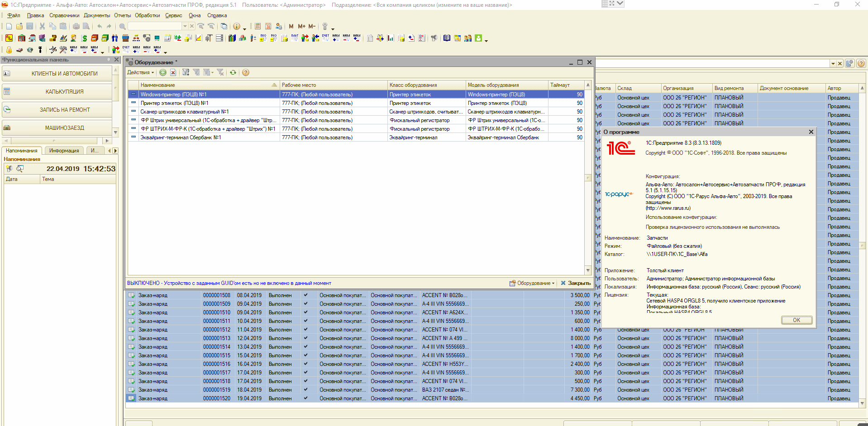868x426 pixels.
Task: Click the Undo arrow icon
Action: (x=99, y=26)
